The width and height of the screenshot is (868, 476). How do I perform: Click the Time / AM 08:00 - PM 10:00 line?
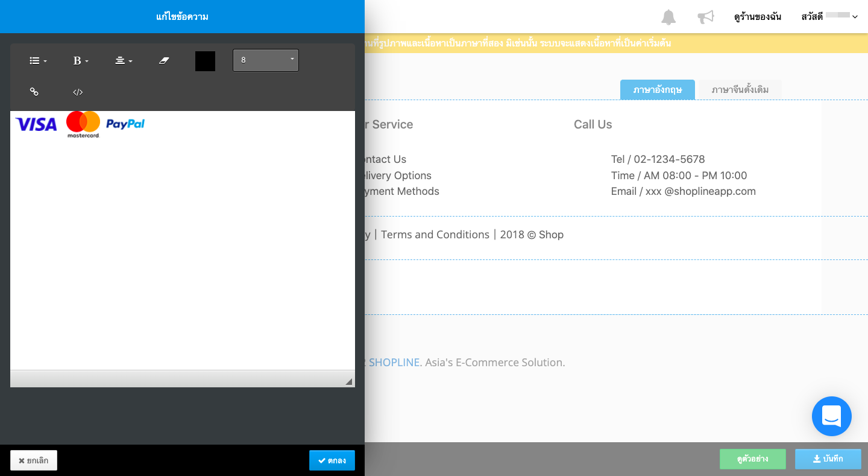pos(679,176)
